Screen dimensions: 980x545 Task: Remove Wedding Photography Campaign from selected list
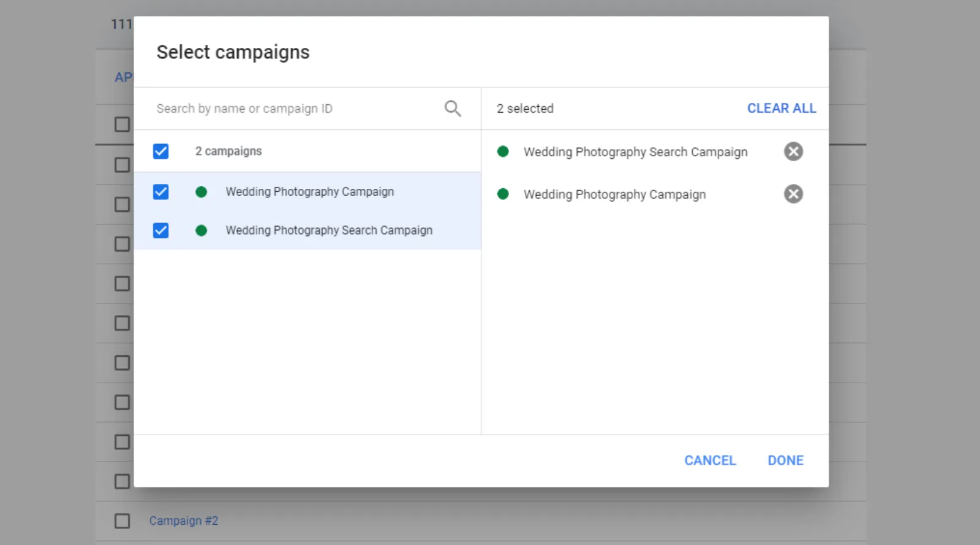[793, 194]
